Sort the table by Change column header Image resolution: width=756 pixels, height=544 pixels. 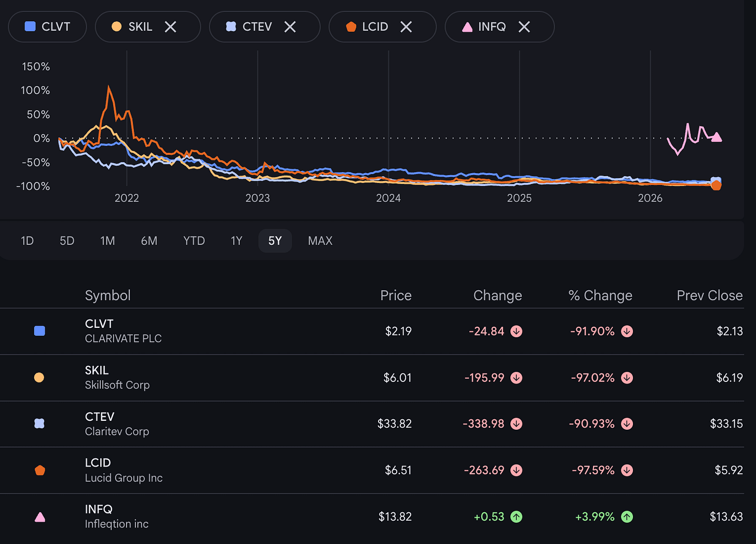(497, 295)
